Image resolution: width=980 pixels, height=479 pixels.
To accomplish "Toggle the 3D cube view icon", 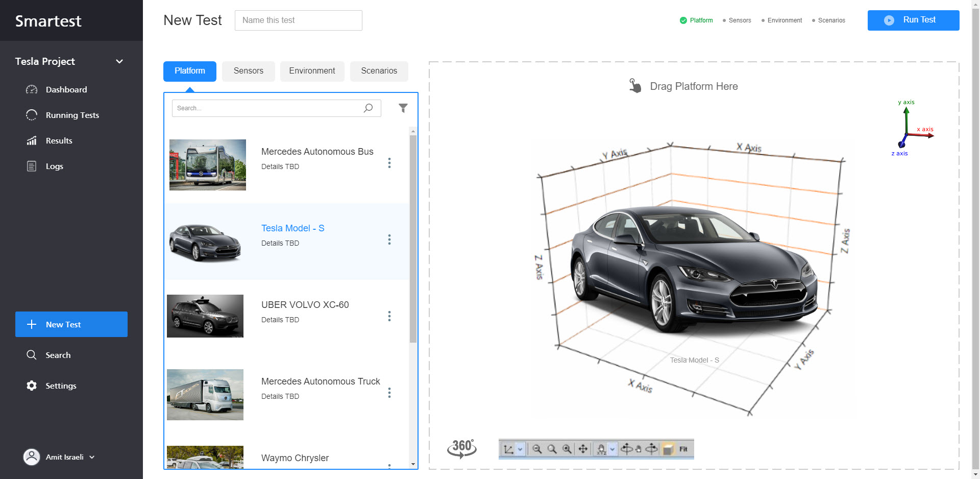I will (x=668, y=449).
